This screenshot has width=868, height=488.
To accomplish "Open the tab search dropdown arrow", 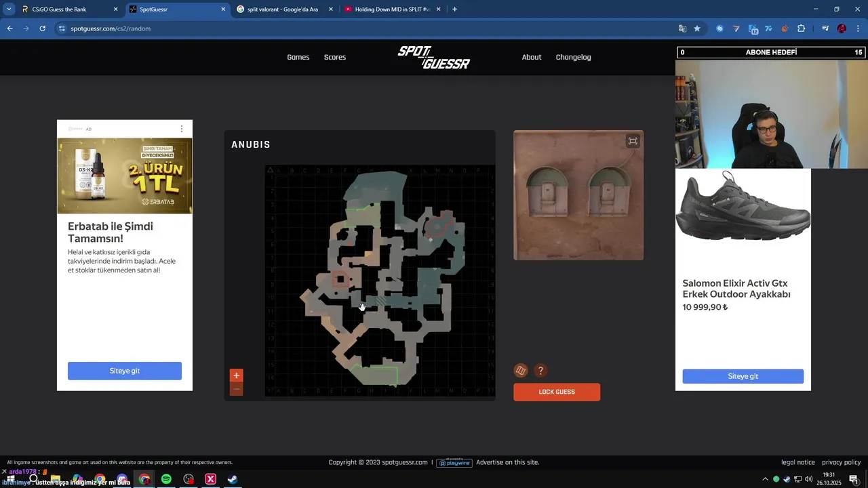I will click(x=9, y=9).
